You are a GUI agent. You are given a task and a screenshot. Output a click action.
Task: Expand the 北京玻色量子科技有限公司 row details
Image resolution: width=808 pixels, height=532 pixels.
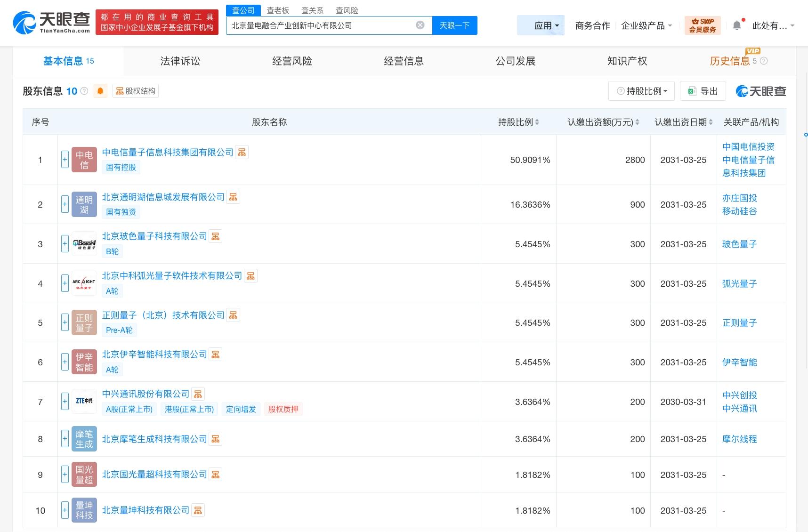point(65,244)
